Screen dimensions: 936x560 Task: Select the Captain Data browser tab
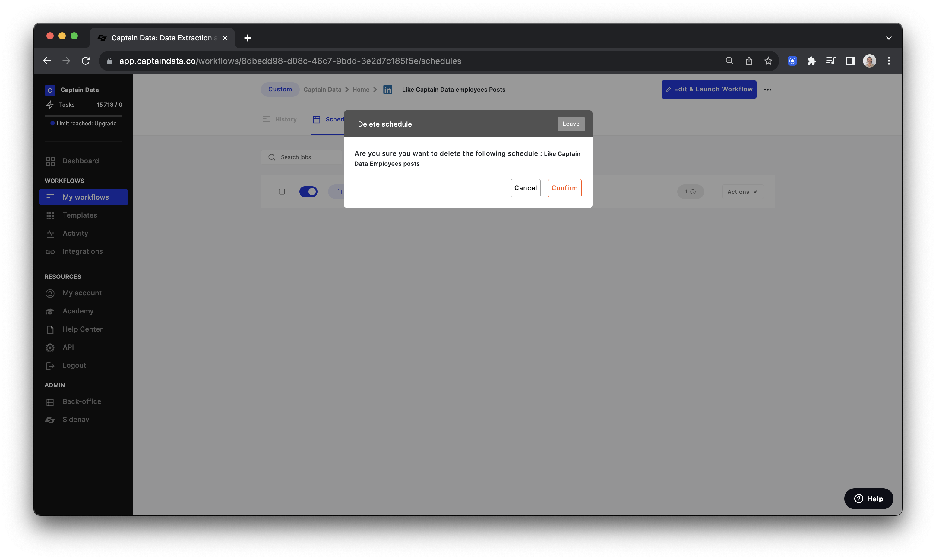[162, 38]
